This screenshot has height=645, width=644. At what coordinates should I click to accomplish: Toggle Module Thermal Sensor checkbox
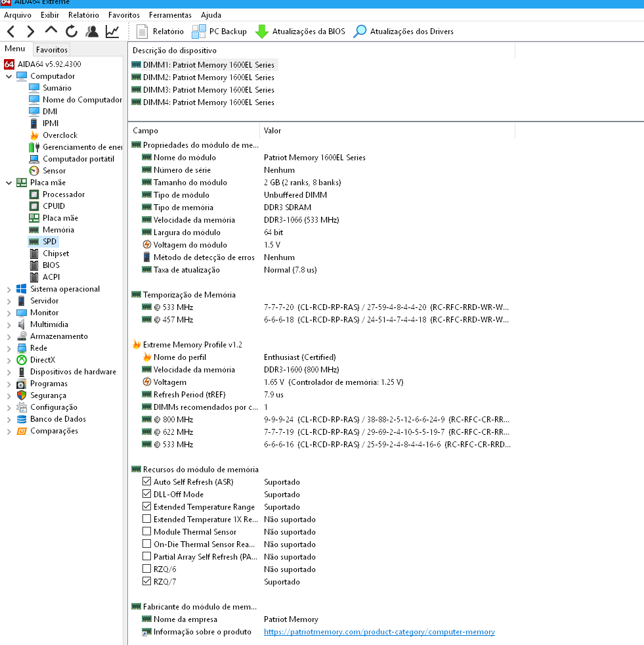(146, 531)
